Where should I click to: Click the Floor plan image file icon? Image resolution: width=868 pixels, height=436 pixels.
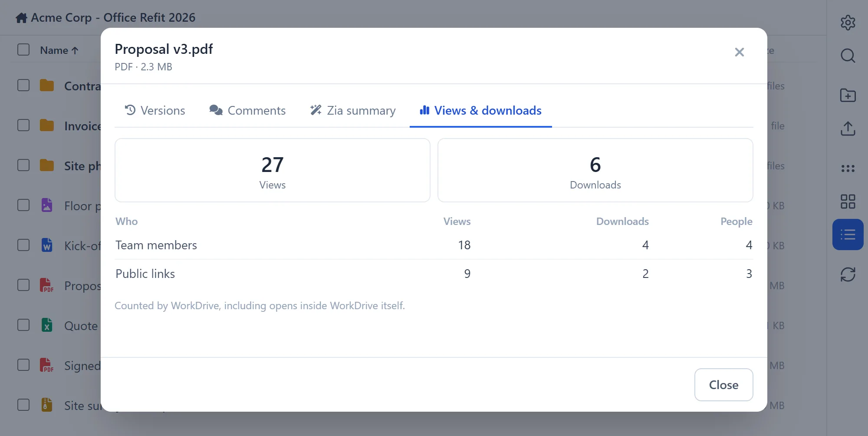point(47,205)
